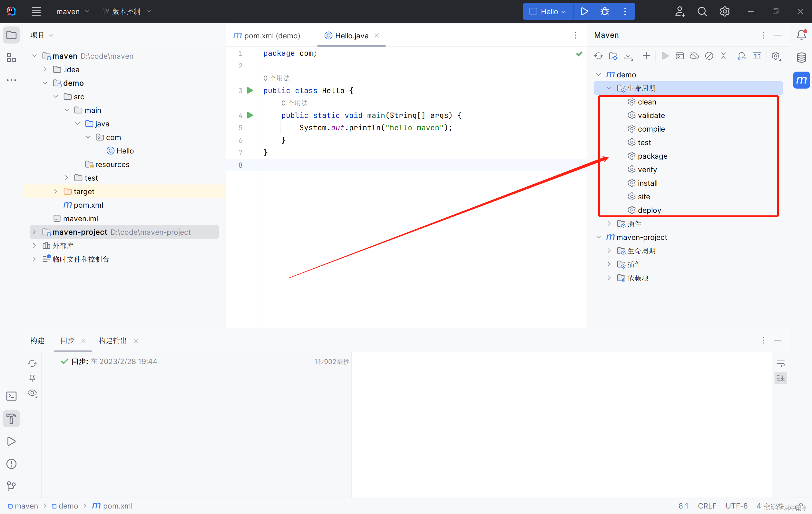
Task: Open the Terminal tool window
Action: tap(12, 396)
